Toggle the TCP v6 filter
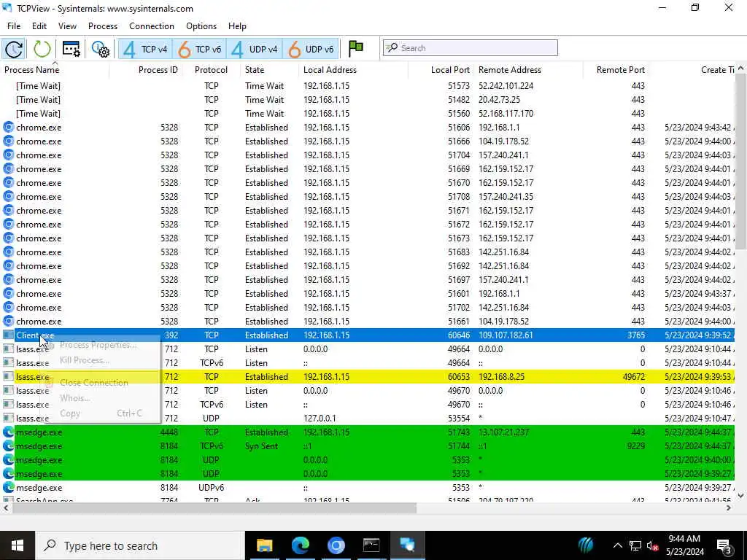 (200, 49)
